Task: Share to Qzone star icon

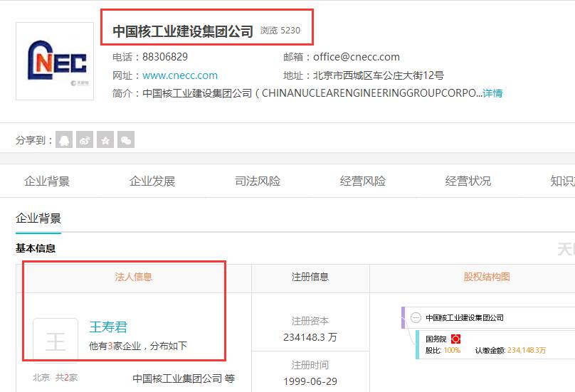Action: click(x=105, y=139)
